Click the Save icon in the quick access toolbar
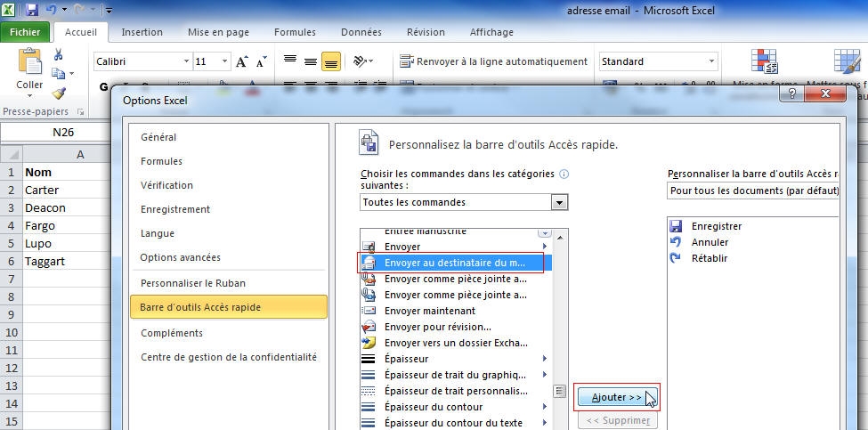The width and height of the screenshot is (868, 430). (x=32, y=10)
